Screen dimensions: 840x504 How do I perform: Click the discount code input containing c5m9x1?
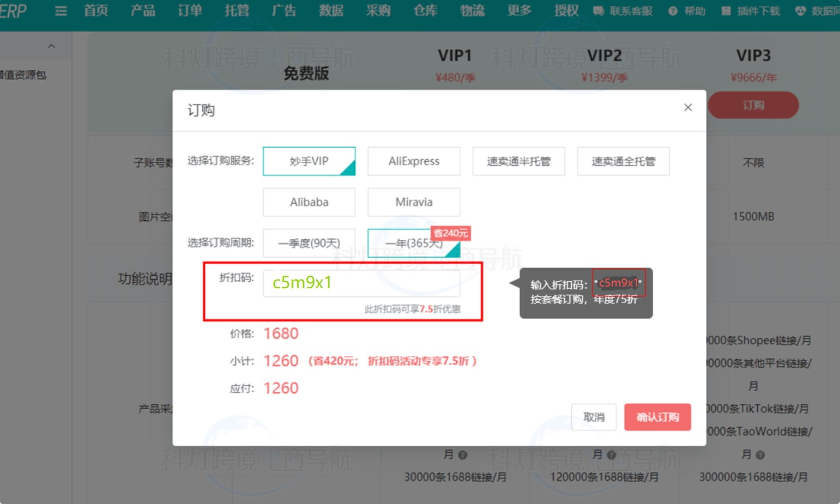click(361, 283)
